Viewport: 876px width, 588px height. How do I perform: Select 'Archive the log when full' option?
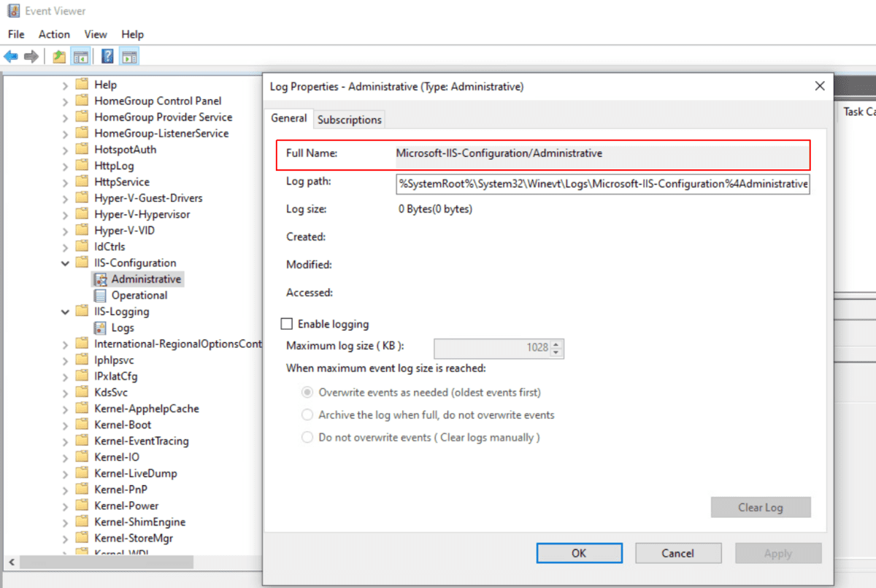coord(307,415)
